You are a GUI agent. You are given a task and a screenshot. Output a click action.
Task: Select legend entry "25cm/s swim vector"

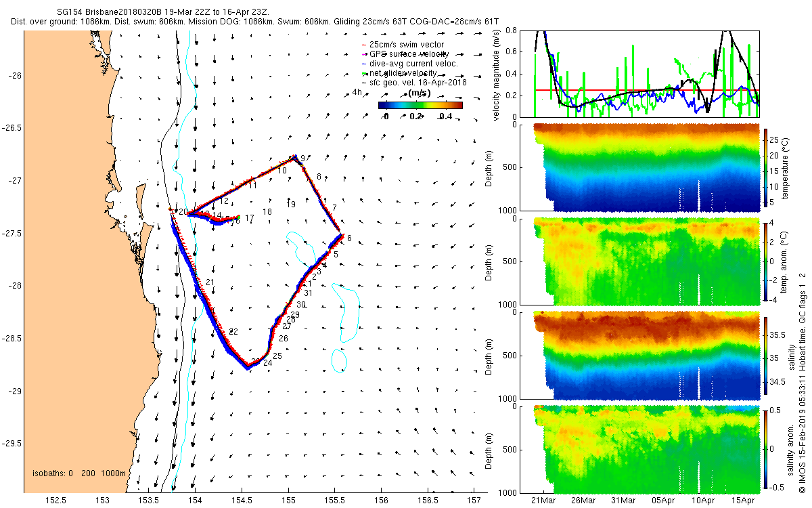(407, 45)
